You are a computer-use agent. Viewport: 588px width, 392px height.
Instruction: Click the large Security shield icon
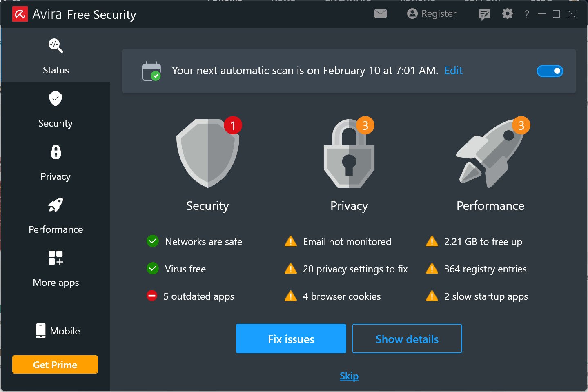[x=208, y=154]
